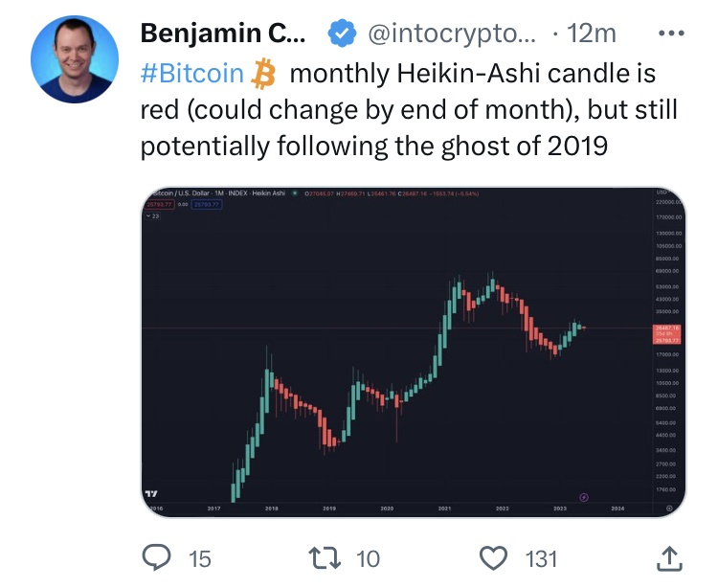Tap the share upload icon
This screenshot has height=588, width=718.
coord(669,557)
